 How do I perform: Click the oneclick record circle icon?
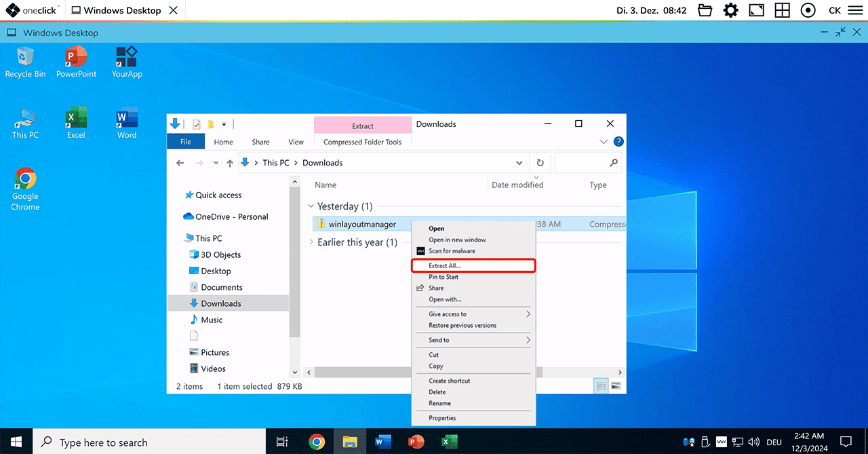[808, 10]
